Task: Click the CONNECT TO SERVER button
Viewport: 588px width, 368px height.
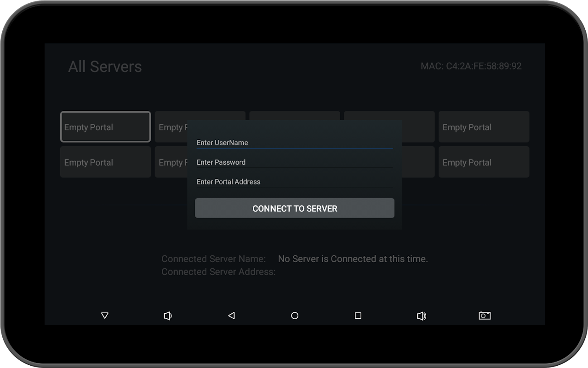Action: 295,208
